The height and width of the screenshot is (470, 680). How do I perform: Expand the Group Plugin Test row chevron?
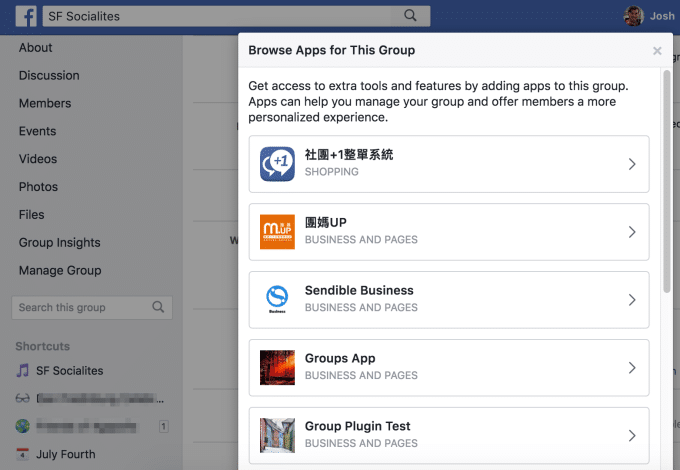(x=631, y=436)
